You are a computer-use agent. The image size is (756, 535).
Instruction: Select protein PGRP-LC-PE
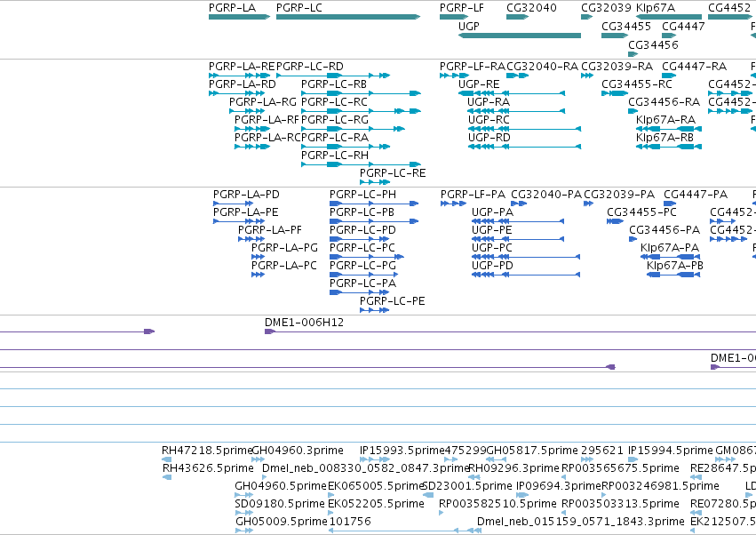pos(375,310)
